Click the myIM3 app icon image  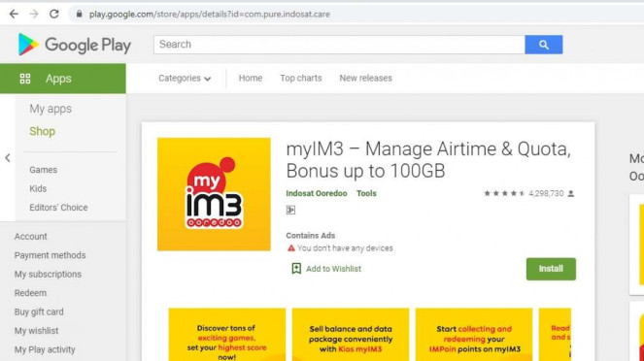(x=214, y=194)
